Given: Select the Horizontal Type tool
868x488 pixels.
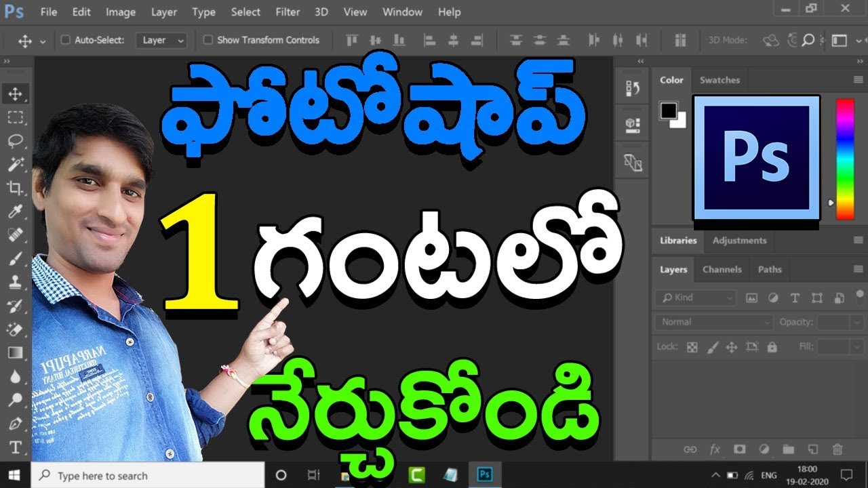Looking at the screenshot, I should 15,447.
